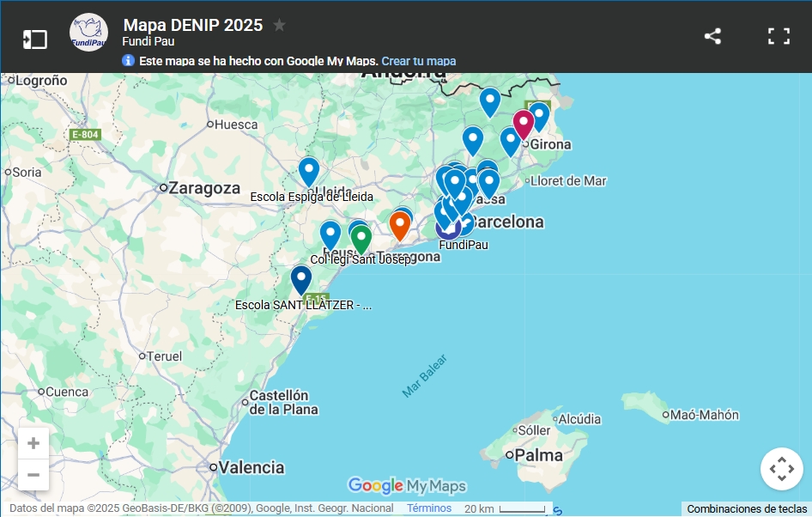This screenshot has width=812, height=517.
Task: Click the Google My Maps logo
Action: [407, 486]
